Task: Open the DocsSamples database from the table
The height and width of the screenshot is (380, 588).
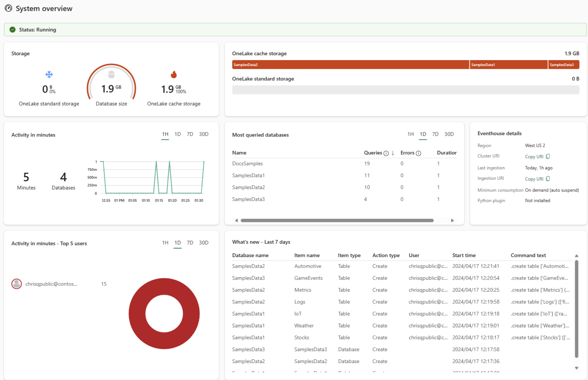Action: [x=247, y=164]
